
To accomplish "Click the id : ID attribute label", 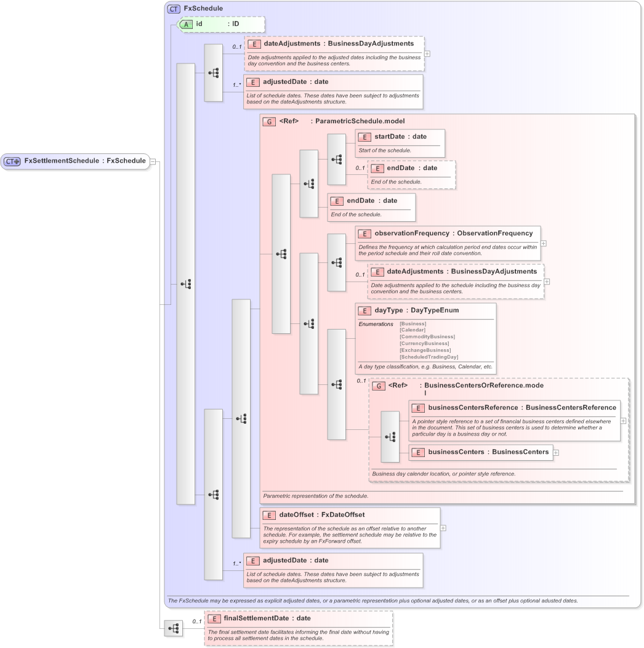I will [217, 24].
